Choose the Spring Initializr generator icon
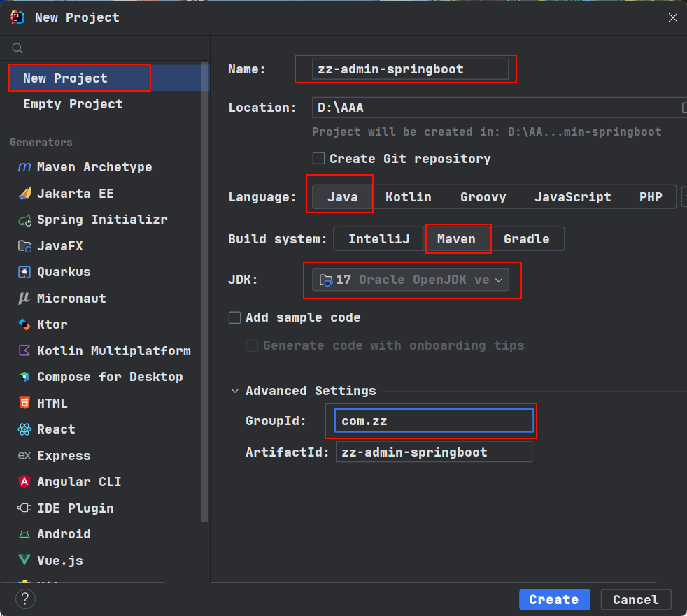This screenshot has height=616, width=687. pos(24,220)
